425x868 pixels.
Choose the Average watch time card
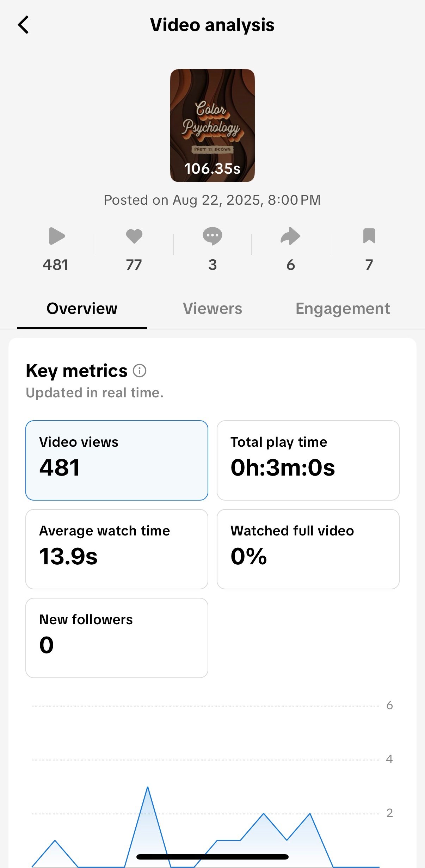pos(117,549)
